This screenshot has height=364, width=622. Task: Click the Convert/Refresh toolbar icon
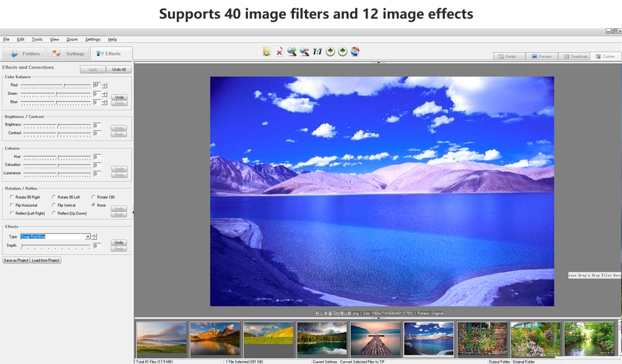click(355, 52)
